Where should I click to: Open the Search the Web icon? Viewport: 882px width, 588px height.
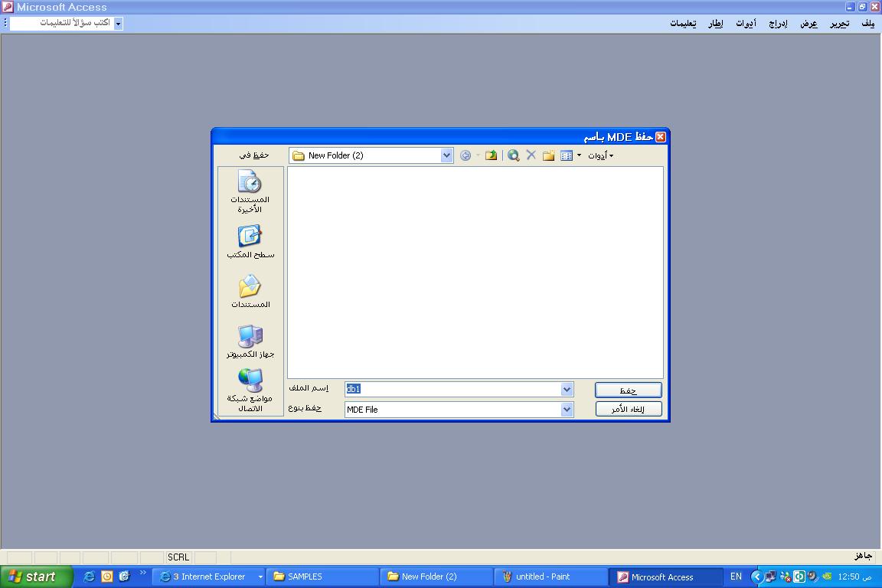[513, 155]
